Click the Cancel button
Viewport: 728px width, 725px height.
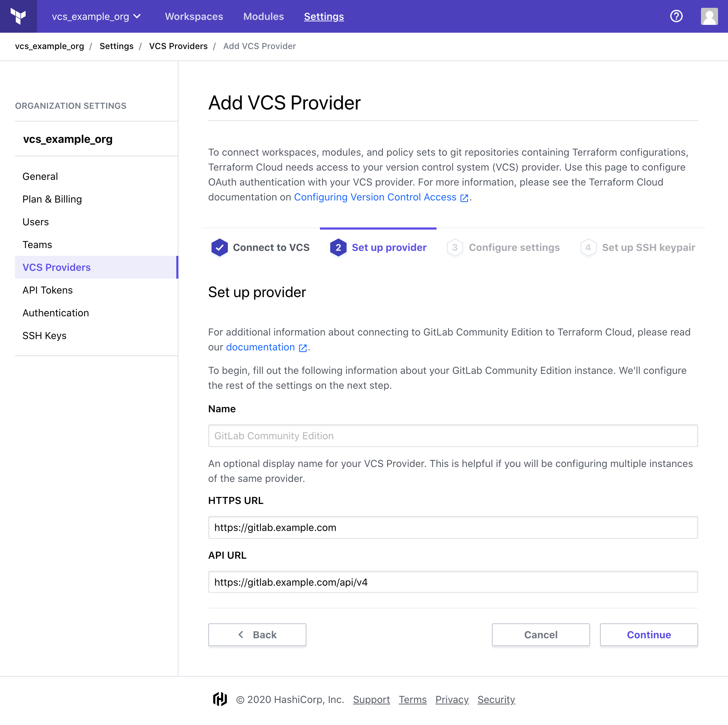[x=541, y=635]
